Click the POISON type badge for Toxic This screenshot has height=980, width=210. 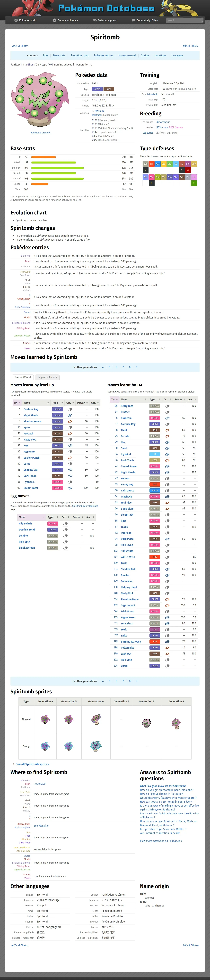tap(155, 630)
